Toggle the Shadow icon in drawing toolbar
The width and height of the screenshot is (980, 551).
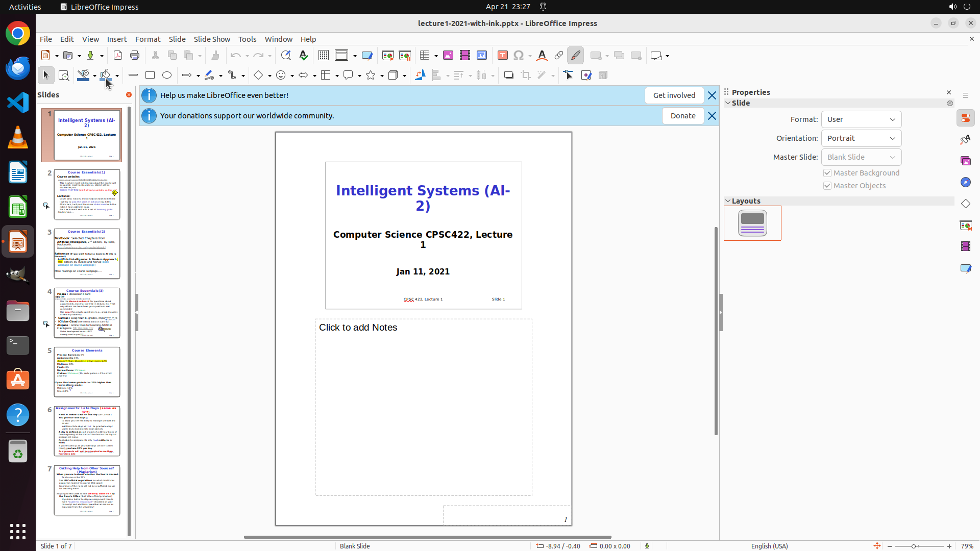[508, 76]
